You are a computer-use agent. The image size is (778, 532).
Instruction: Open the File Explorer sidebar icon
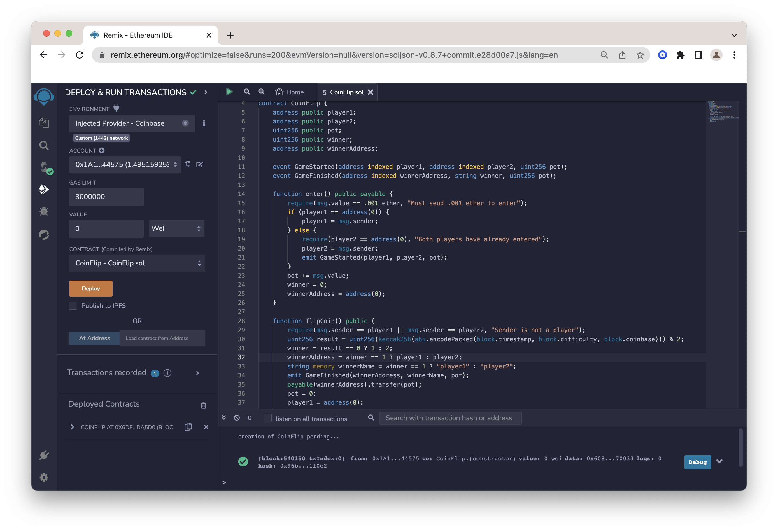pos(44,123)
